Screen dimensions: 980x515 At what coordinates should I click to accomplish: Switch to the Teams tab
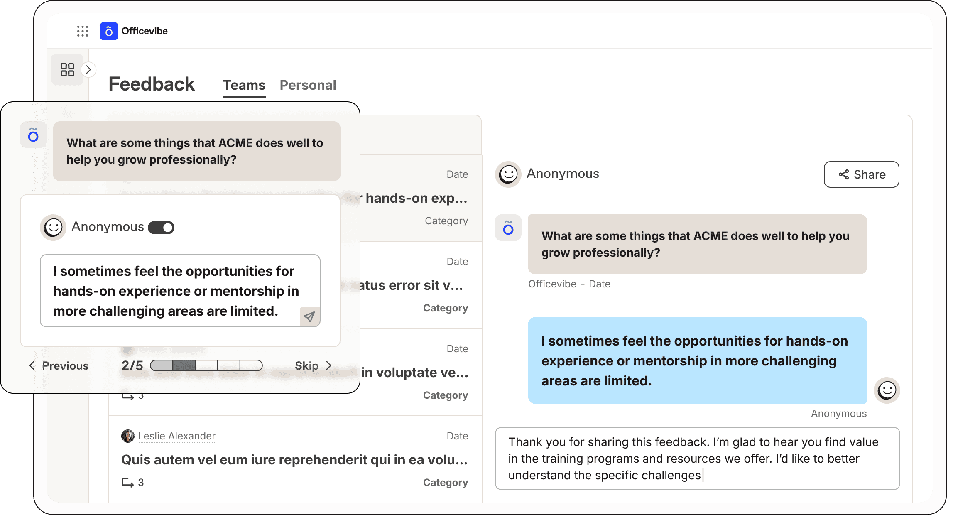click(x=244, y=85)
